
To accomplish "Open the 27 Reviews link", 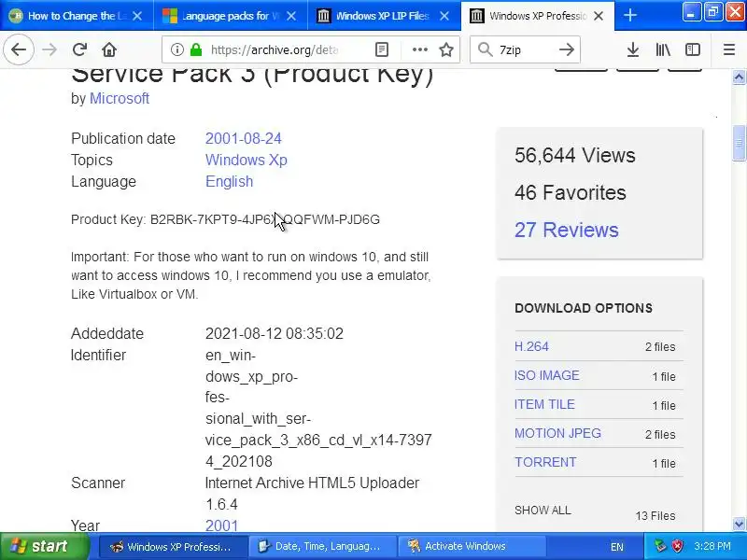I will tap(567, 230).
